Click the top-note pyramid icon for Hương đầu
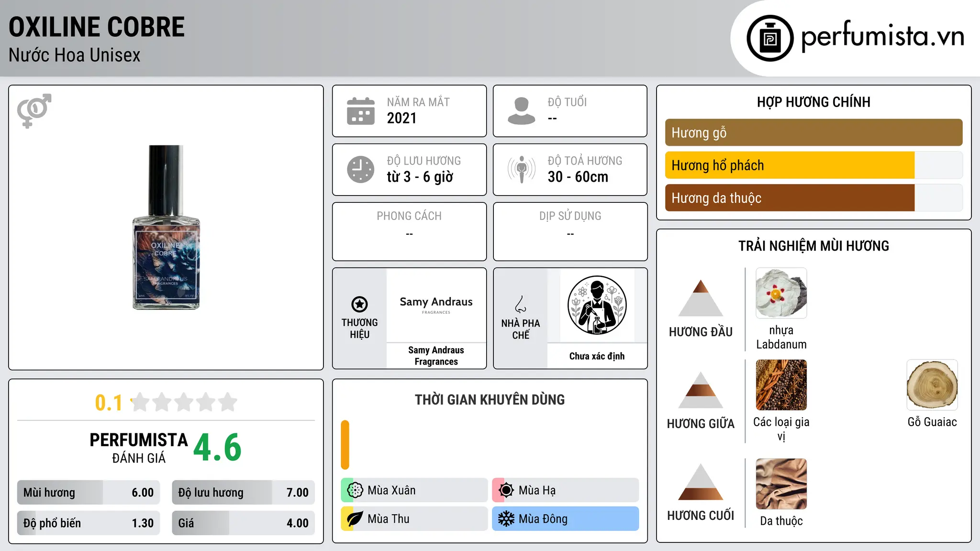The width and height of the screenshot is (980, 551). point(701,298)
